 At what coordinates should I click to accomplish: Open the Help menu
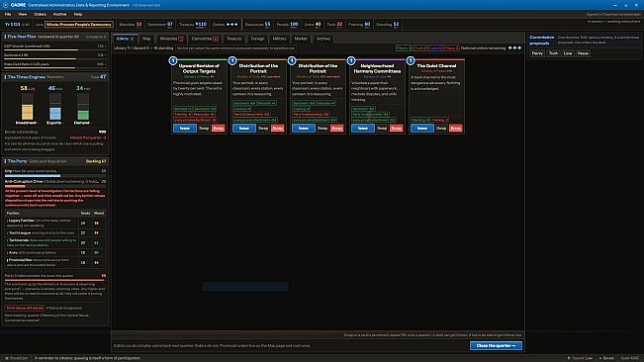click(x=77, y=14)
